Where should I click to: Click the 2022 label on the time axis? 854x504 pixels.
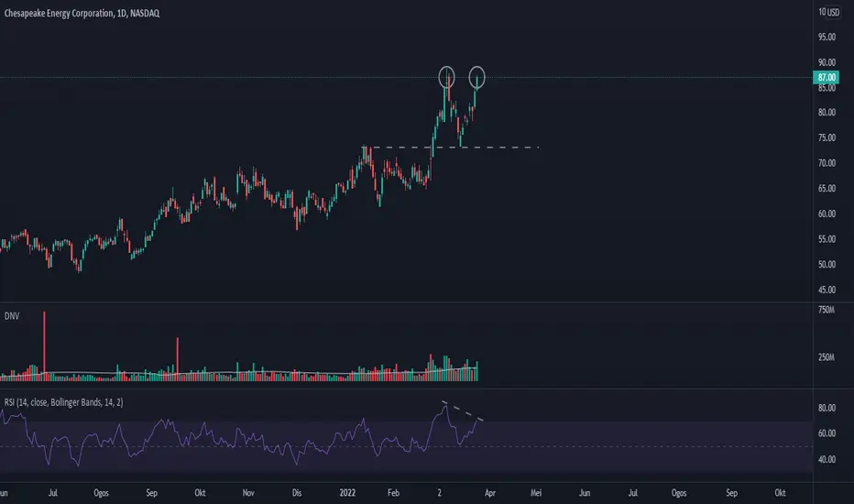coord(347,493)
